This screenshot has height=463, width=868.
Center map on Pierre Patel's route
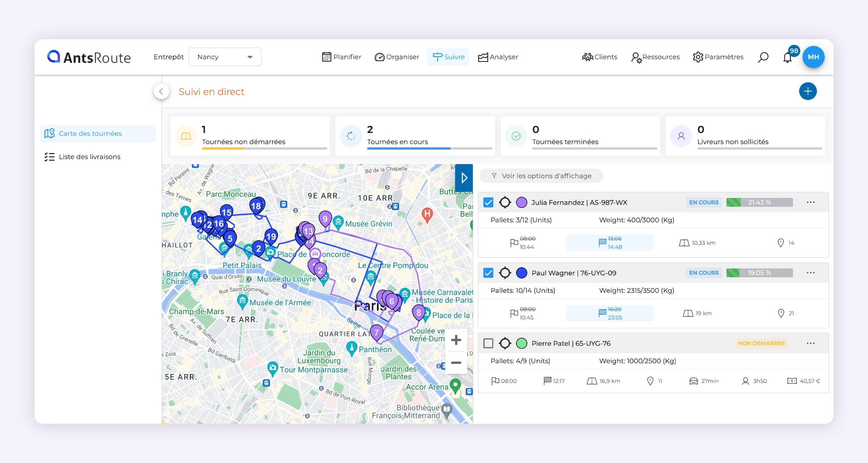coord(505,344)
